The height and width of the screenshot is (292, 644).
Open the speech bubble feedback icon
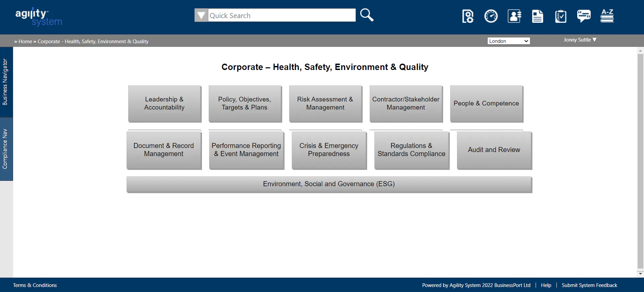(584, 16)
